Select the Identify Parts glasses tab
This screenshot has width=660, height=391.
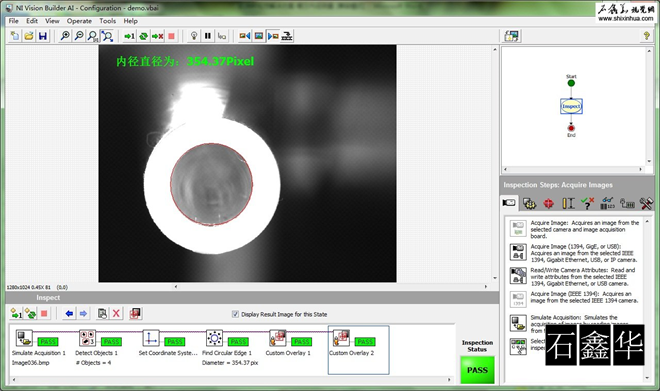[607, 203]
